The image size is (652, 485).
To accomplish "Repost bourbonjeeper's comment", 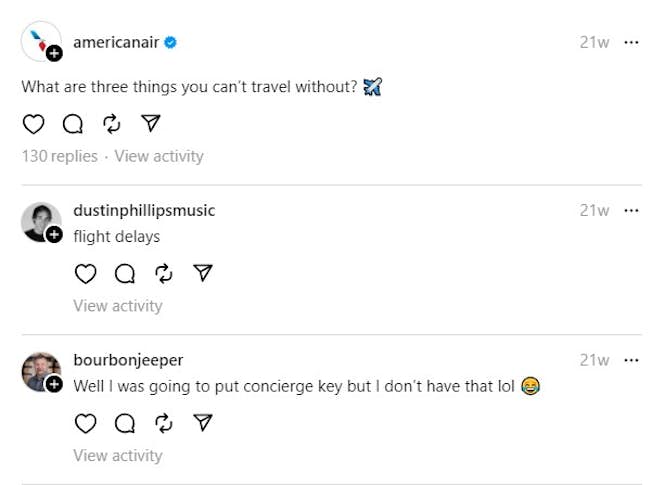I will [164, 423].
